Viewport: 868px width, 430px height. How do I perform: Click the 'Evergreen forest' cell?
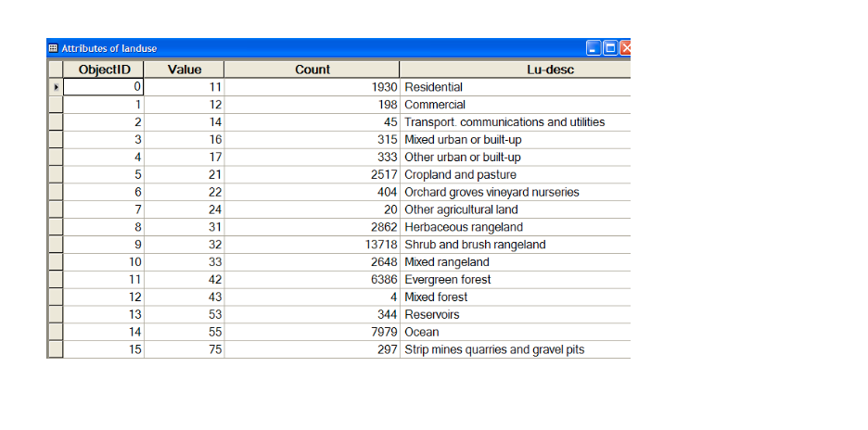pyautogui.click(x=516, y=280)
